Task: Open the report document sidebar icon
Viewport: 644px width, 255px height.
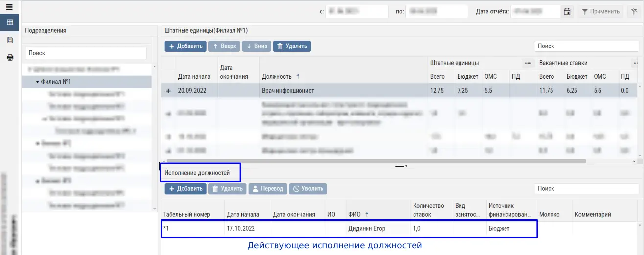Action: coord(9,40)
